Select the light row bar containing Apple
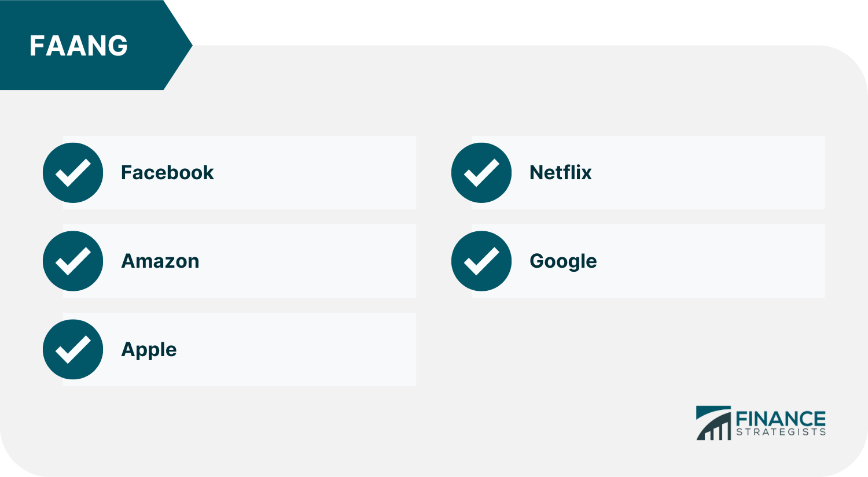The width and height of the screenshot is (868, 477). tap(240, 349)
